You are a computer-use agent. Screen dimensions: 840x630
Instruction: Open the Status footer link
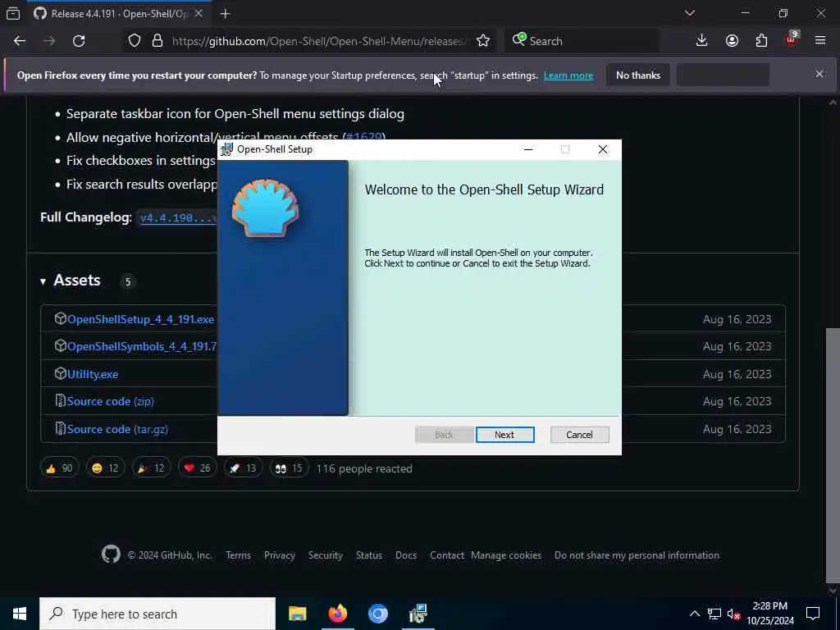(x=369, y=555)
